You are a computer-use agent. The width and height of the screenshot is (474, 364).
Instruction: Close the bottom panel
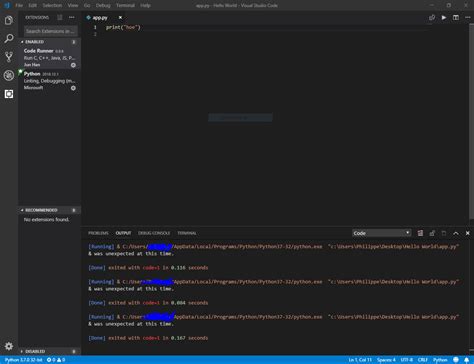coord(468,233)
